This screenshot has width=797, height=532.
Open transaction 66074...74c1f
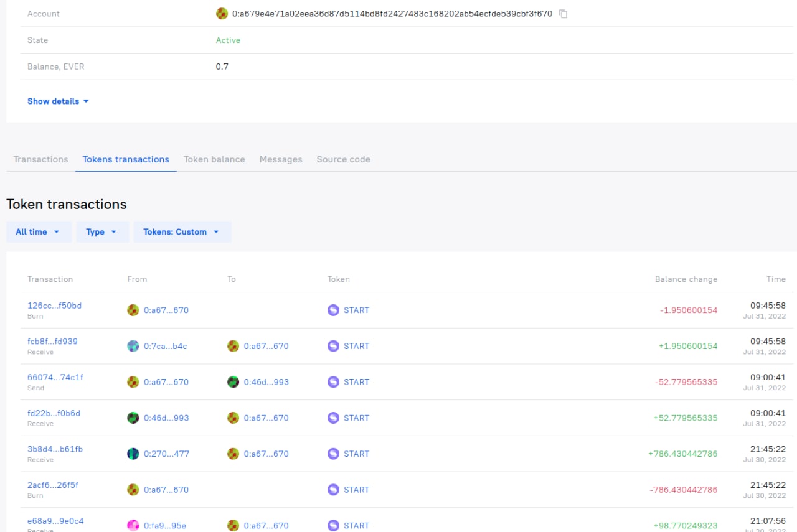(55, 377)
